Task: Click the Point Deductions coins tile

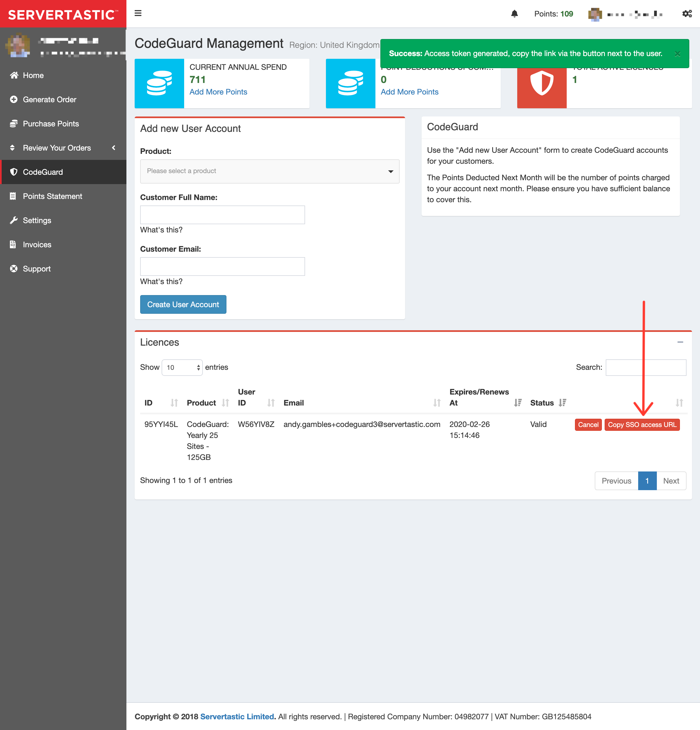Action: pos(351,84)
